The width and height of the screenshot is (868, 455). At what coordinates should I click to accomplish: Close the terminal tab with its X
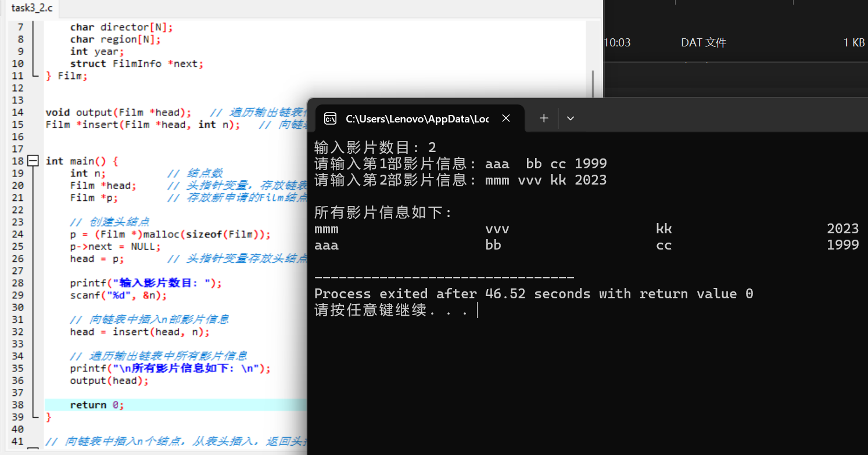click(x=505, y=118)
